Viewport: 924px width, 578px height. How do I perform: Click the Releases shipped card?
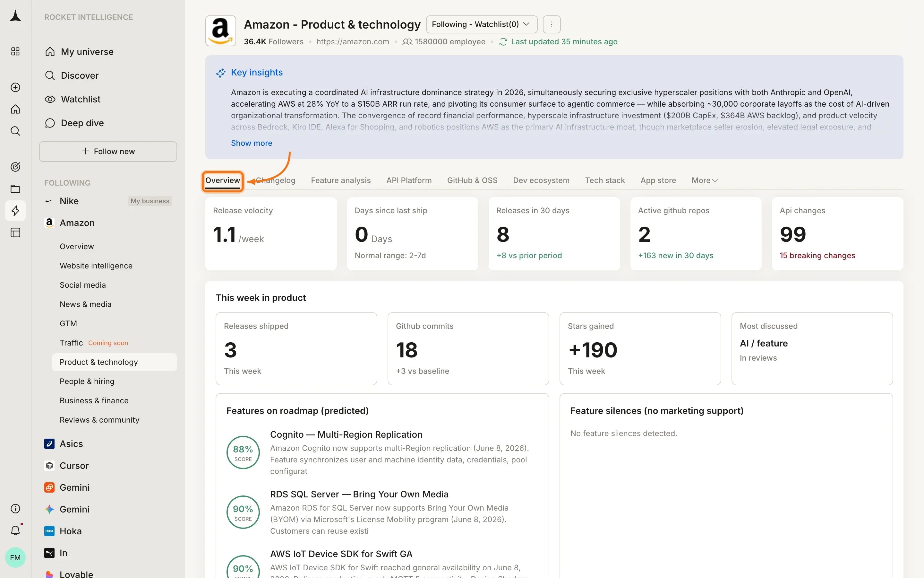296,349
